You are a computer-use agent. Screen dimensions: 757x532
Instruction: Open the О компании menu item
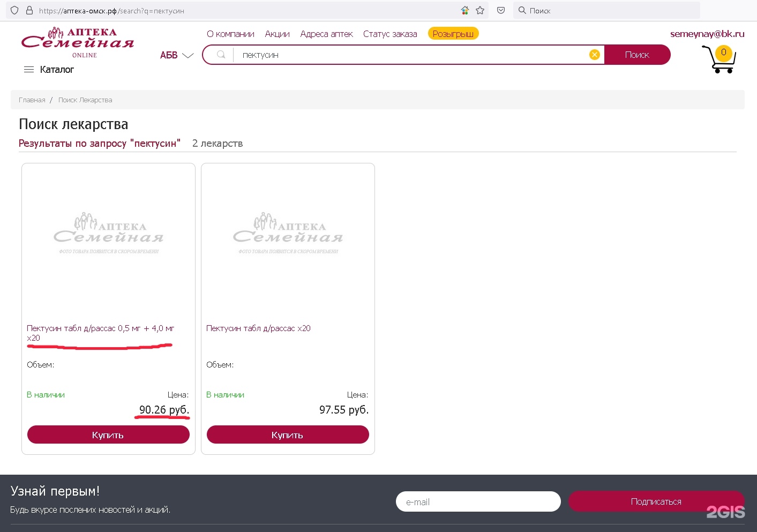tap(230, 34)
